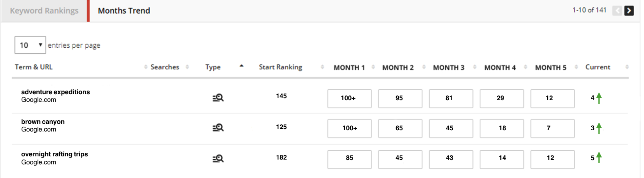
Task: Sort table by Start Ranking column
Action: [280, 67]
